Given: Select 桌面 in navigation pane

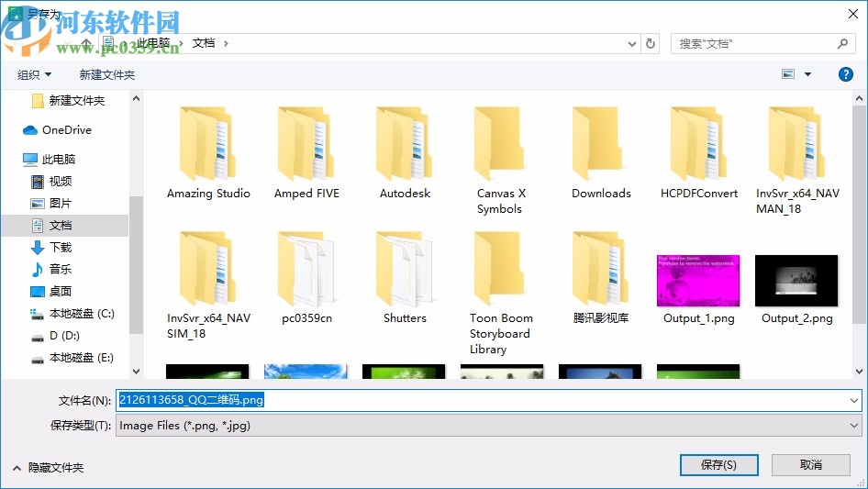Looking at the screenshot, I should click(51, 292).
